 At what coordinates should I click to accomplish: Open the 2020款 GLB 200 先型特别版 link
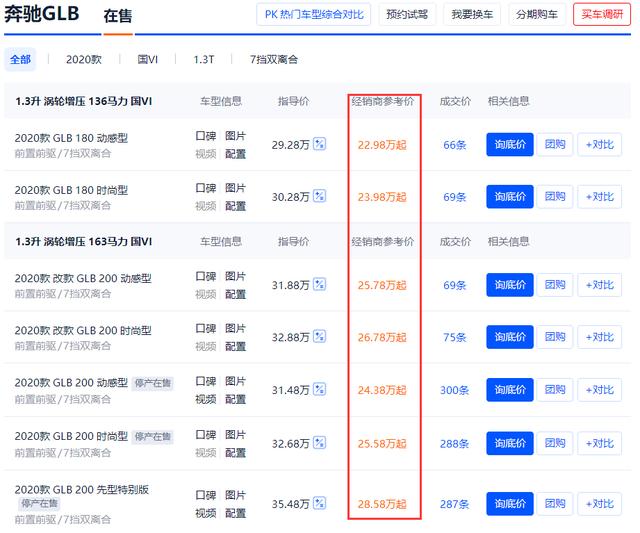(x=82, y=490)
